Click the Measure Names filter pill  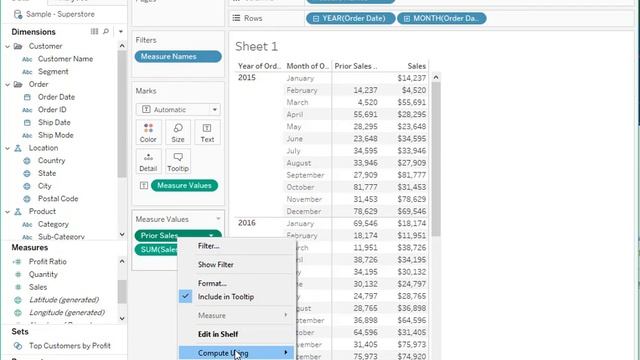(x=178, y=56)
